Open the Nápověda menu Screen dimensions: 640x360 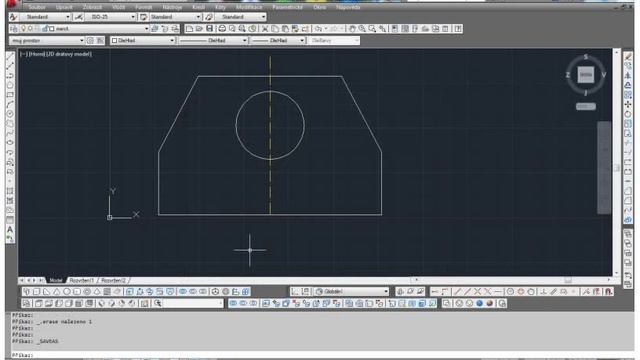point(348,7)
